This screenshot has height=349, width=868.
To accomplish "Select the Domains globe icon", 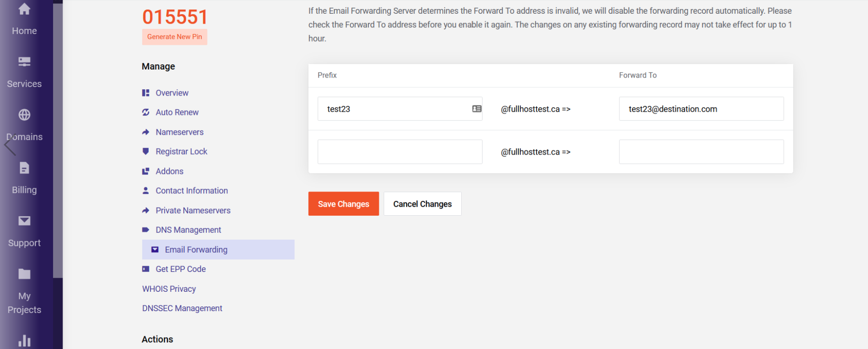I will click(23, 114).
